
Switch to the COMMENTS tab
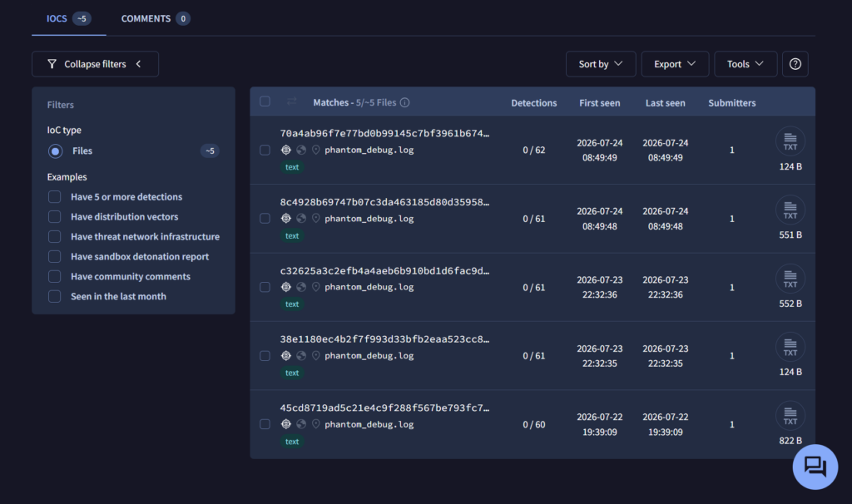(156, 18)
